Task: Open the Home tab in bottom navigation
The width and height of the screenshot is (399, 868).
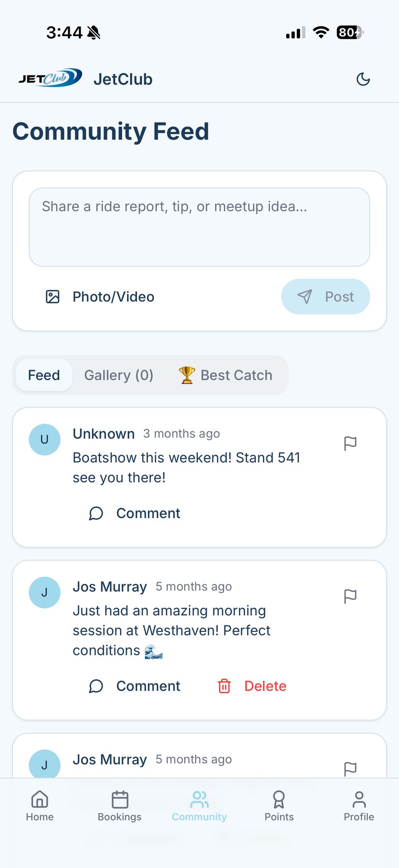Action: coord(40,806)
